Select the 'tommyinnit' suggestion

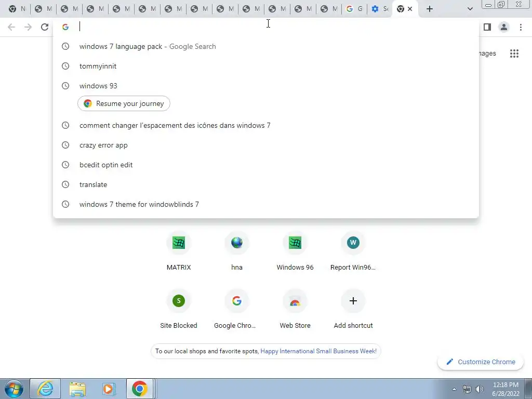(x=266, y=66)
